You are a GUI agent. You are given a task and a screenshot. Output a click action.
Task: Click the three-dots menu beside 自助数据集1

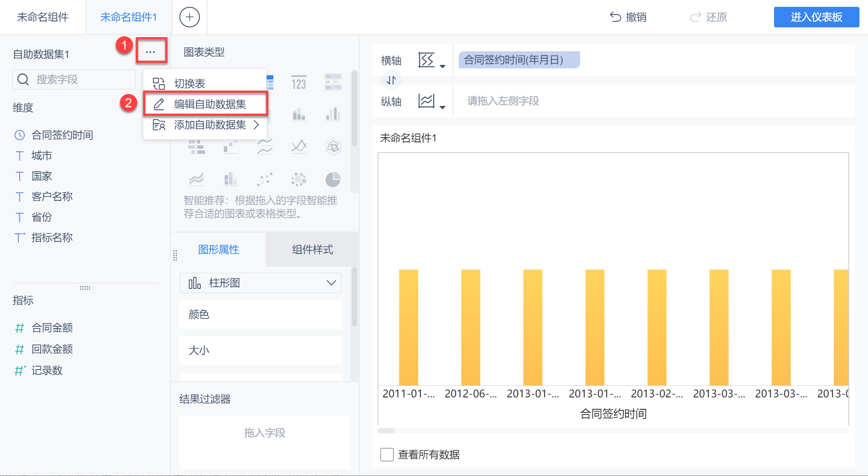[150, 52]
